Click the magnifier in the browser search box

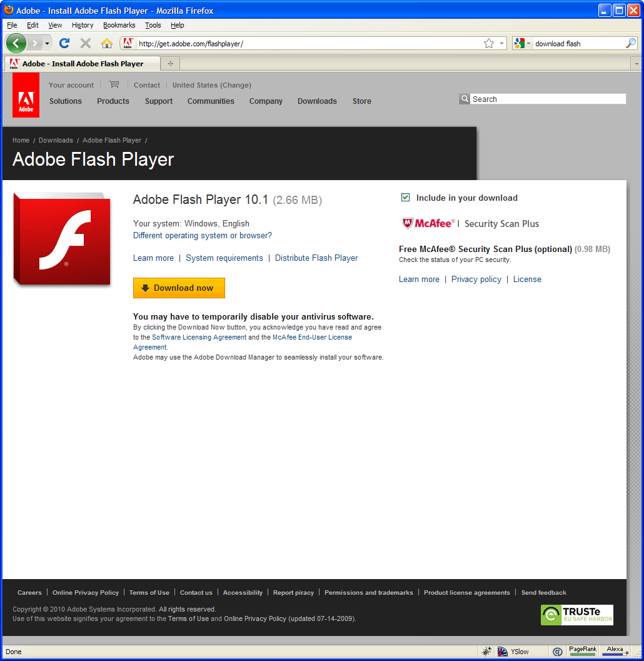630,43
